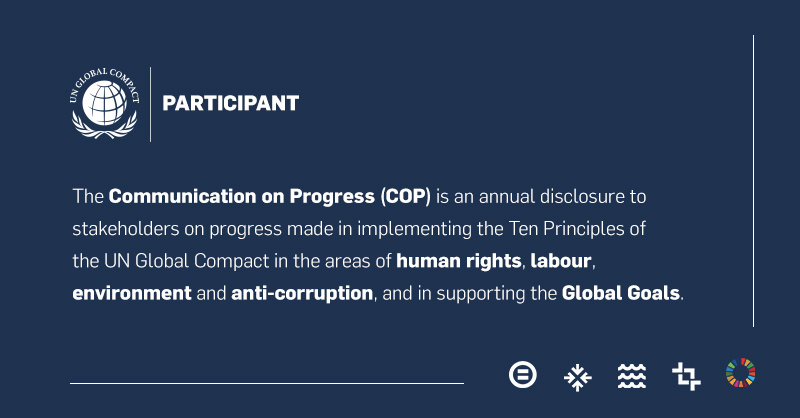Open the colorful SDG wheel icon

(x=740, y=374)
